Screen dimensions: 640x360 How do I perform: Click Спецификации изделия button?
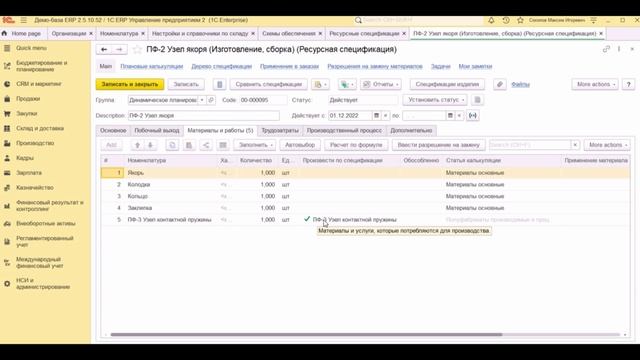[447, 84]
